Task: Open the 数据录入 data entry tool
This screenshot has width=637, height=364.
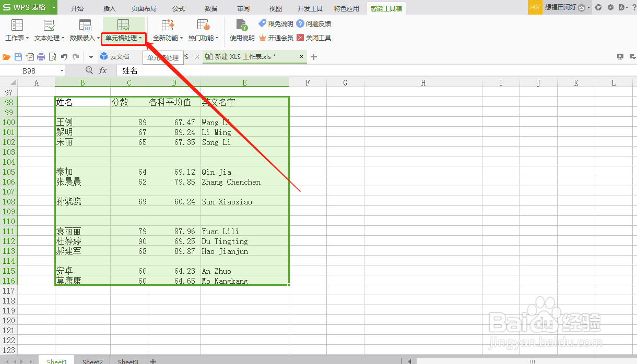Action: click(85, 31)
